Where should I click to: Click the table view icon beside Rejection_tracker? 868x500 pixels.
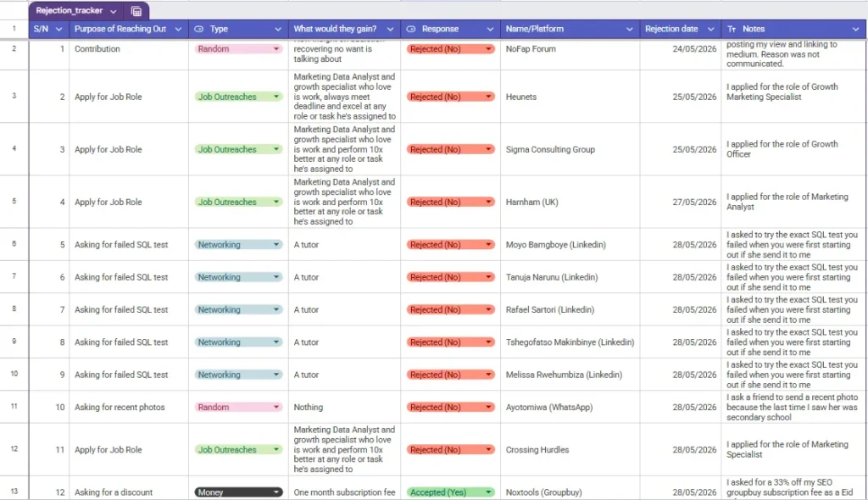[x=136, y=11]
